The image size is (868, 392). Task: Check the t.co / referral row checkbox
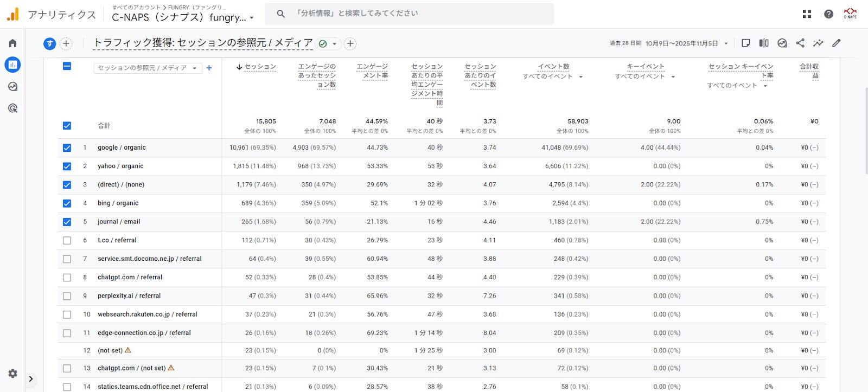[67, 240]
